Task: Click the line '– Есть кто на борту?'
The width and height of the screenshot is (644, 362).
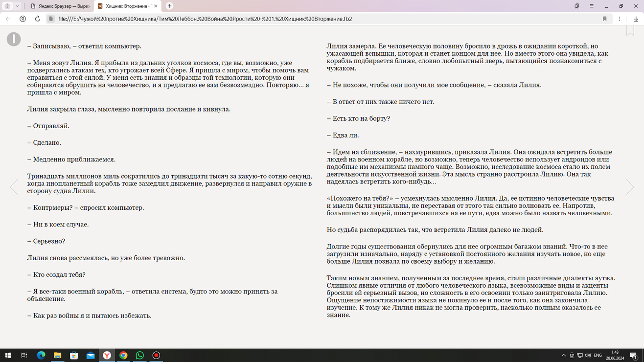Action: click(x=358, y=118)
